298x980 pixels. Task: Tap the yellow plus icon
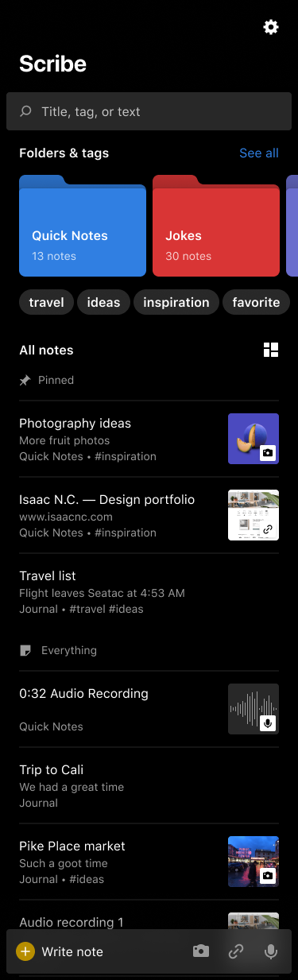[25, 951]
